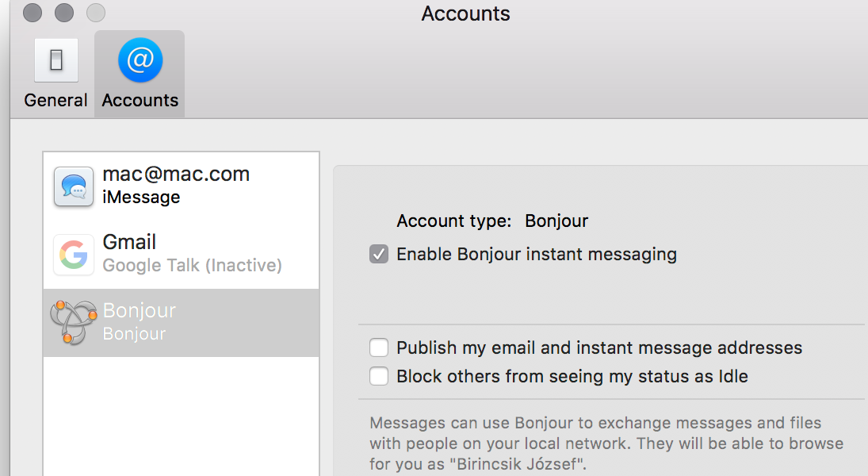868x476 pixels.
Task: Select the iMessage speech bubble icon
Action: click(x=74, y=186)
